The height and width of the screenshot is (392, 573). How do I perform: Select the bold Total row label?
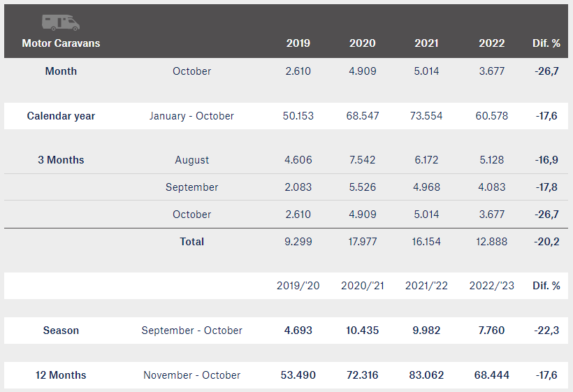pos(191,242)
